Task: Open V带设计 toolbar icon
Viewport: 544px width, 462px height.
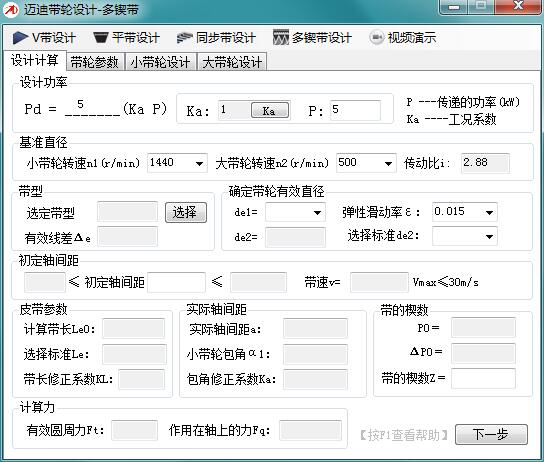Action: (20, 38)
